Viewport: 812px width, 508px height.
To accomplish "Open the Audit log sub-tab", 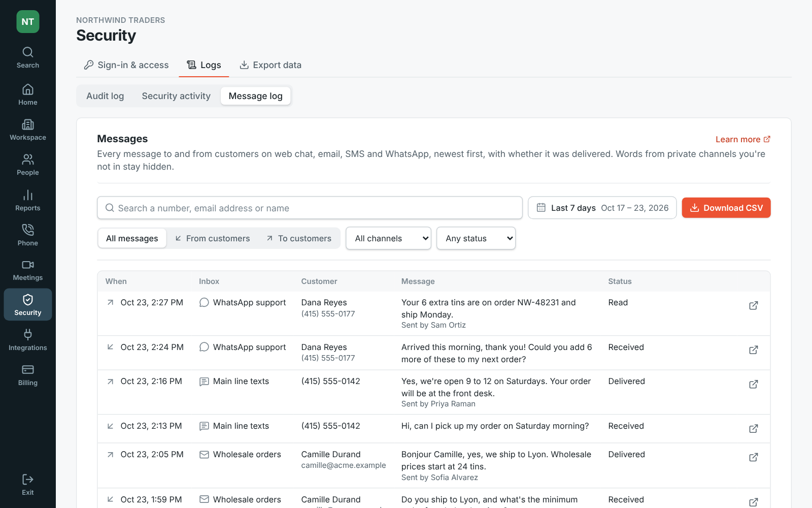I will pos(105,96).
